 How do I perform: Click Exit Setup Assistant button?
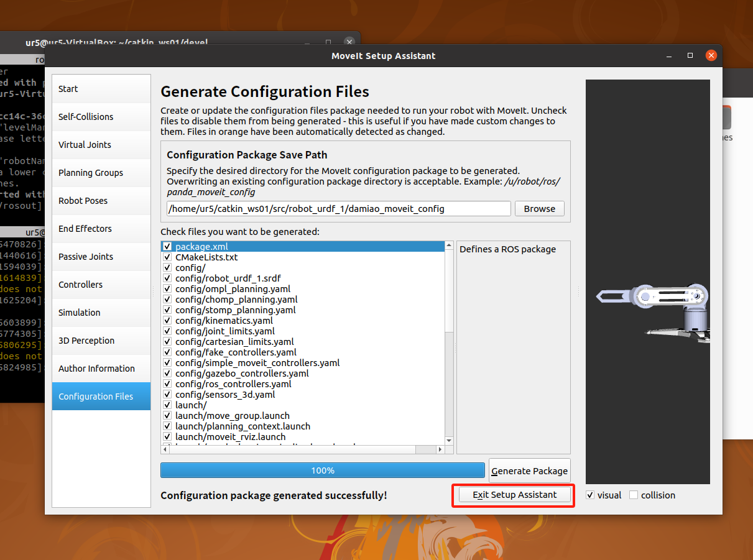[514, 495]
